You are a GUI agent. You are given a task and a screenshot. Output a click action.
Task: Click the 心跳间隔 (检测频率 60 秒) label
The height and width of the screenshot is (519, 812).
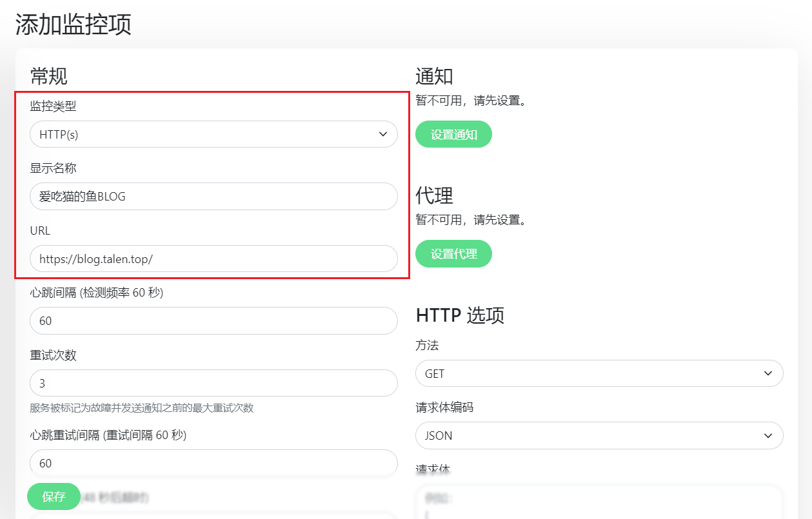tap(97, 293)
